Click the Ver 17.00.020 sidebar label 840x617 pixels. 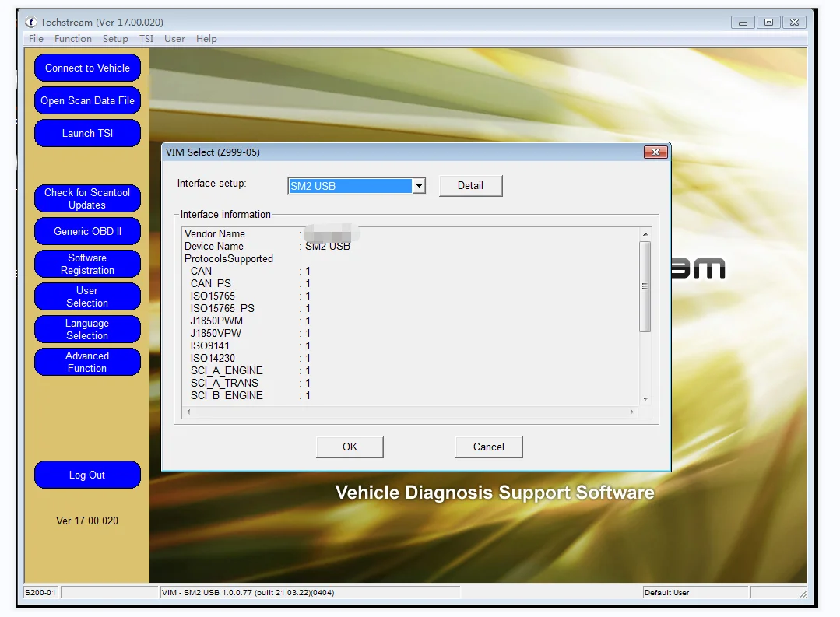(x=87, y=521)
